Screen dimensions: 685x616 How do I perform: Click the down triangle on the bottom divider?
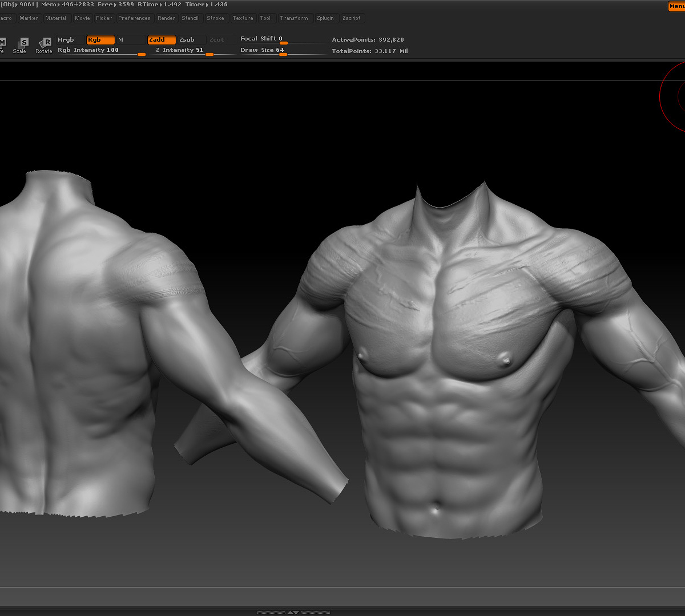pyautogui.click(x=296, y=613)
